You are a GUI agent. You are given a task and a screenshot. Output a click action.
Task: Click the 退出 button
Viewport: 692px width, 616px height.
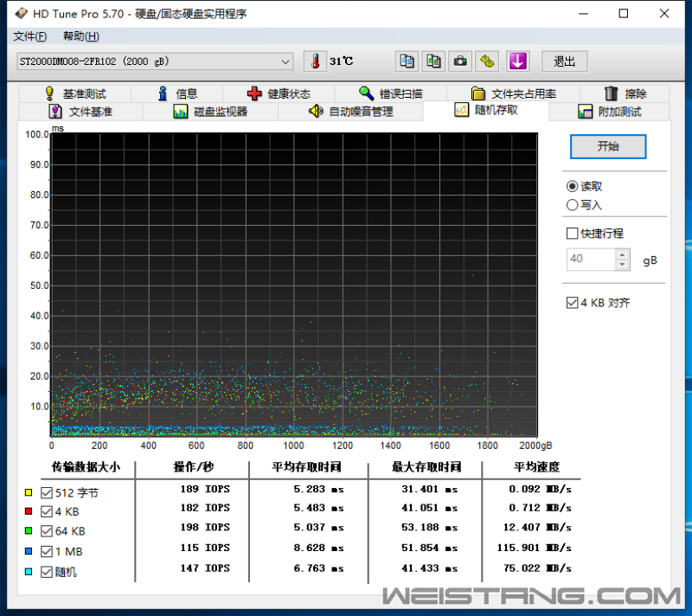[x=564, y=61]
